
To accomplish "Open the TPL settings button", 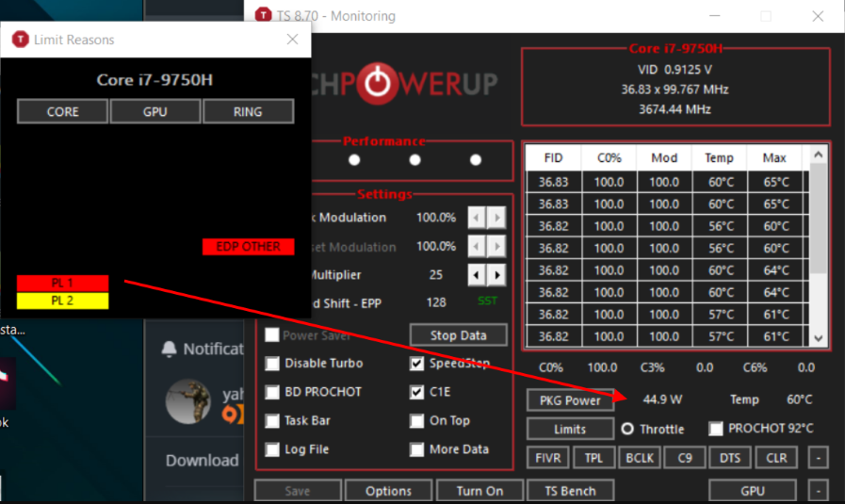I will coord(593,458).
